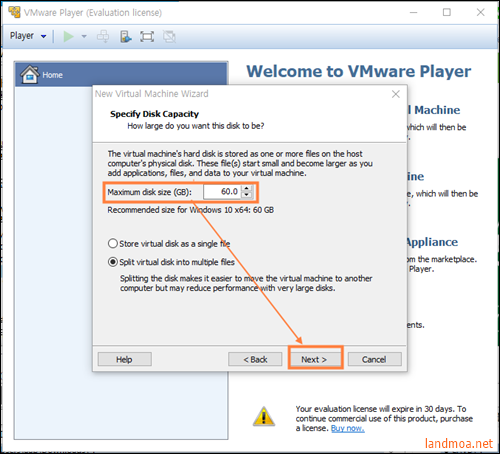Minimize the VMware Player window

tap(414, 13)
